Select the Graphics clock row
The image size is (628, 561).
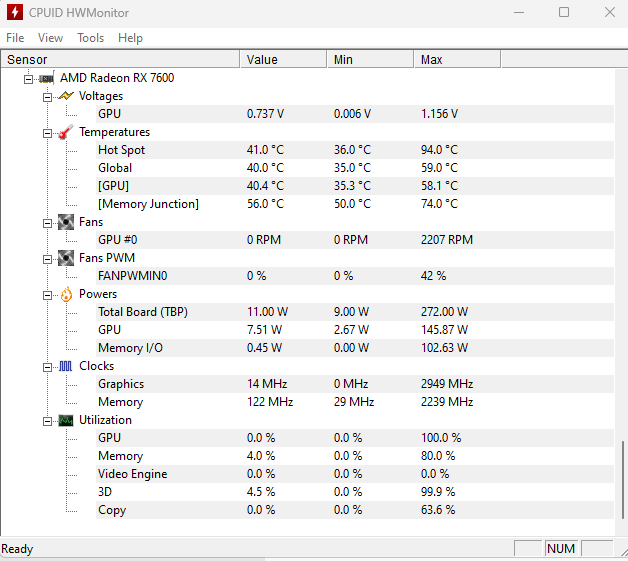(355, 384)
